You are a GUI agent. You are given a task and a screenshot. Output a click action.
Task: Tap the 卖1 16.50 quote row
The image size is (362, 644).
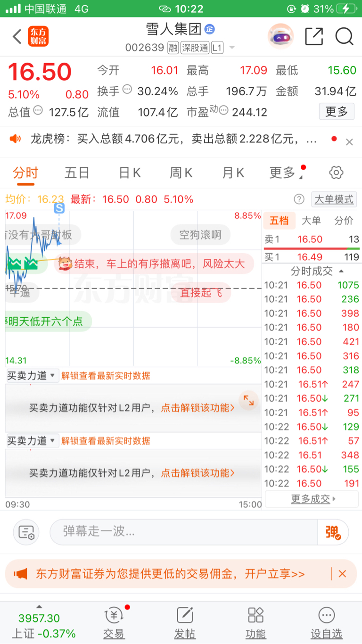pyautogui.click(x=312, y=239)
